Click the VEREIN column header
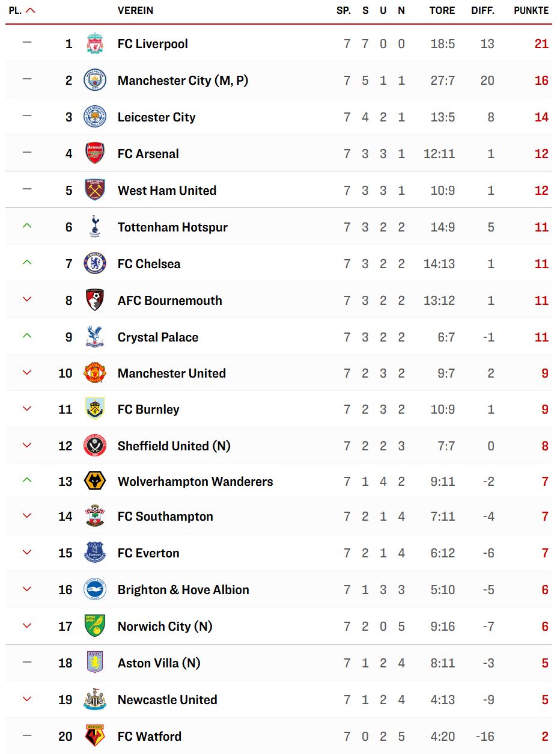Image resolution: width=560 pixels, height=754 pixels. coord(135,10)
